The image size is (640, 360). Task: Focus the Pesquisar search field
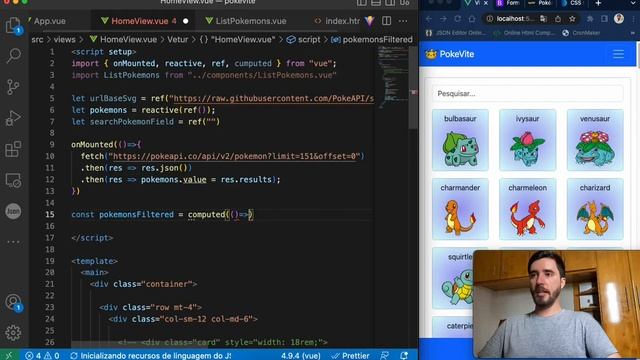coord(527,93)
